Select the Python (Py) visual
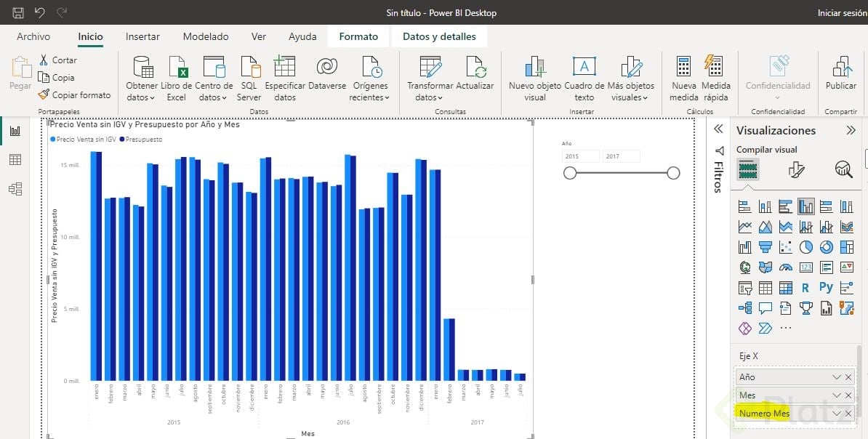The image size is (868, 439). [826, 288]
